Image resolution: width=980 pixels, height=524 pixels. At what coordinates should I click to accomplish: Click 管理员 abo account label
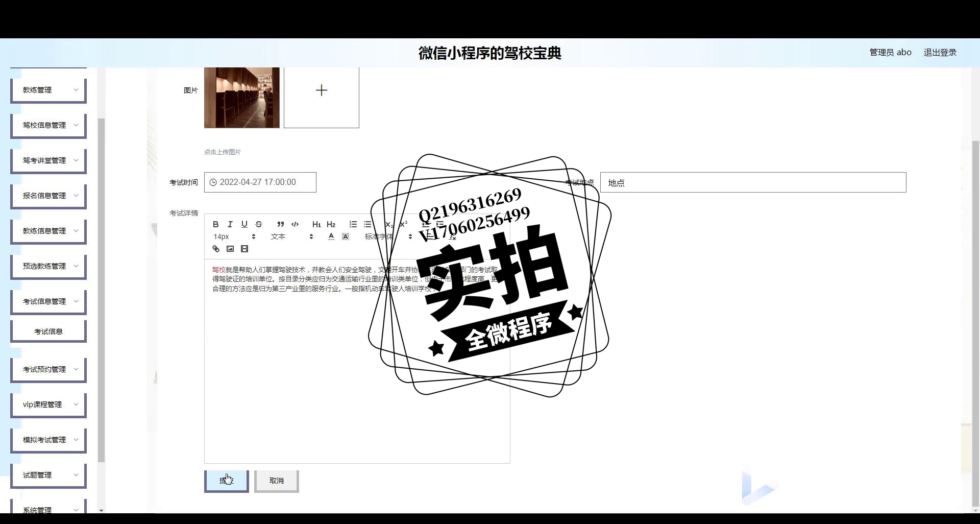tap(891, 53)
